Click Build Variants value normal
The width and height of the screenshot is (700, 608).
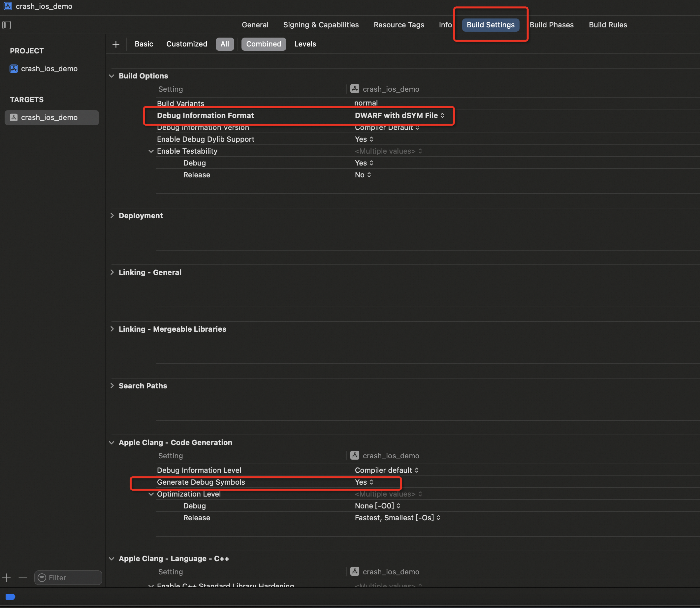[x=366, y=103]
